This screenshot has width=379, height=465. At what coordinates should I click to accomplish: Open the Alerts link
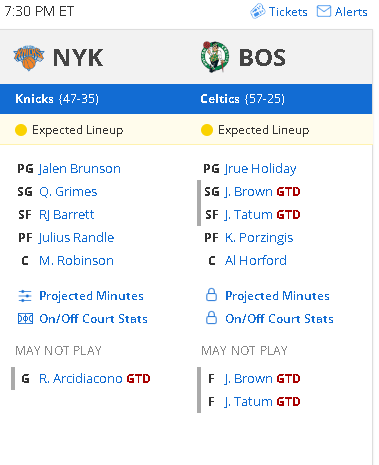click(351, 12)
